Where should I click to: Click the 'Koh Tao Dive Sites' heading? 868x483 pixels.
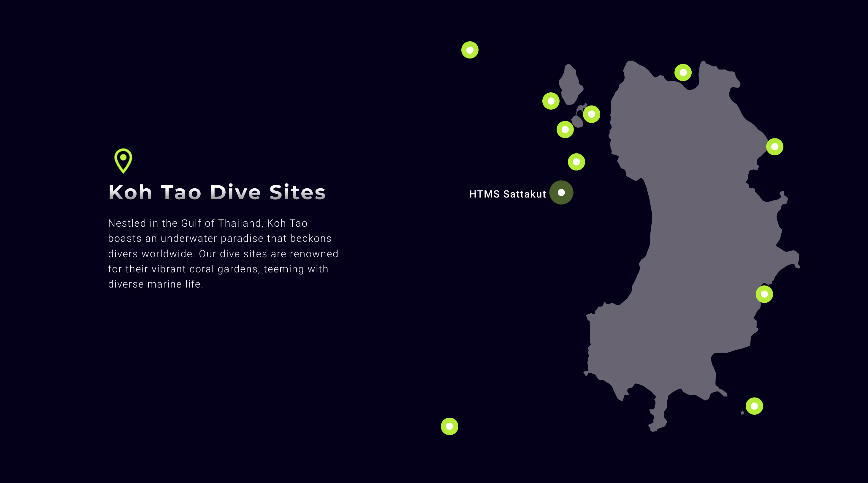click(x=217, y=192)
